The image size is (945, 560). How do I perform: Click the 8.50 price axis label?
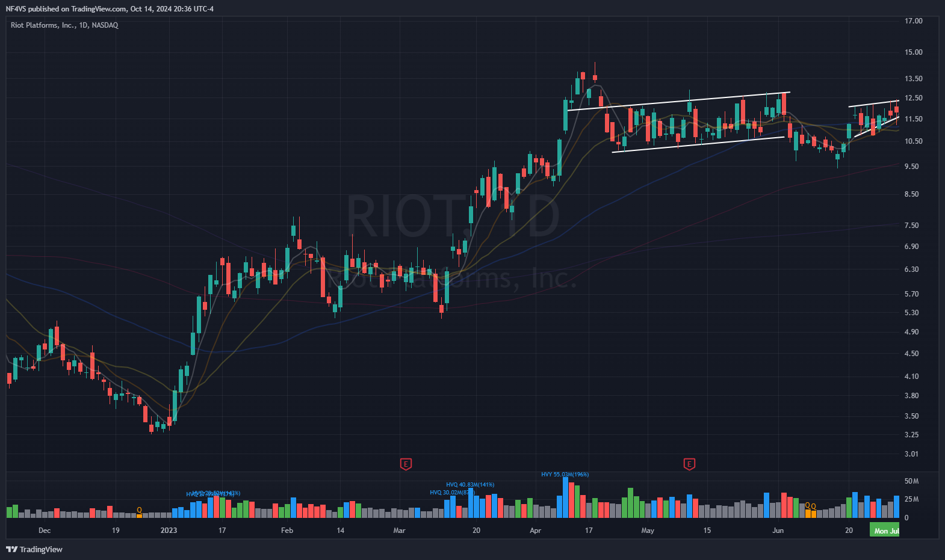(911, 194)
